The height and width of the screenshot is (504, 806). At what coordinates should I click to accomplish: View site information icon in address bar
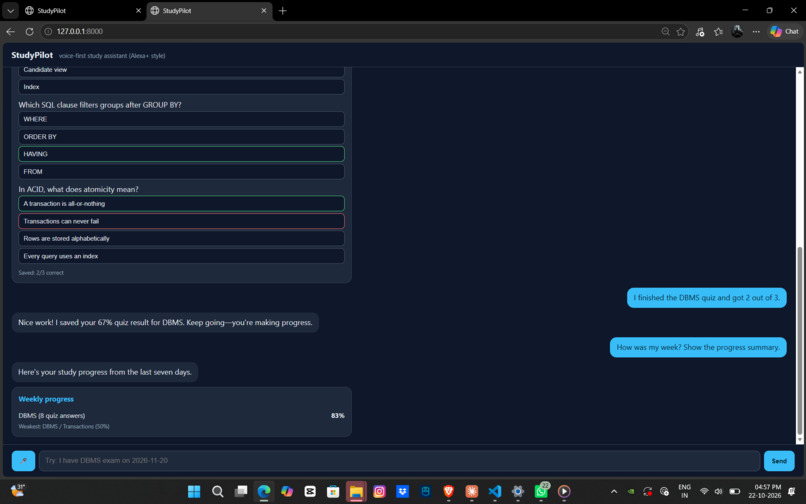coord(48,31)
